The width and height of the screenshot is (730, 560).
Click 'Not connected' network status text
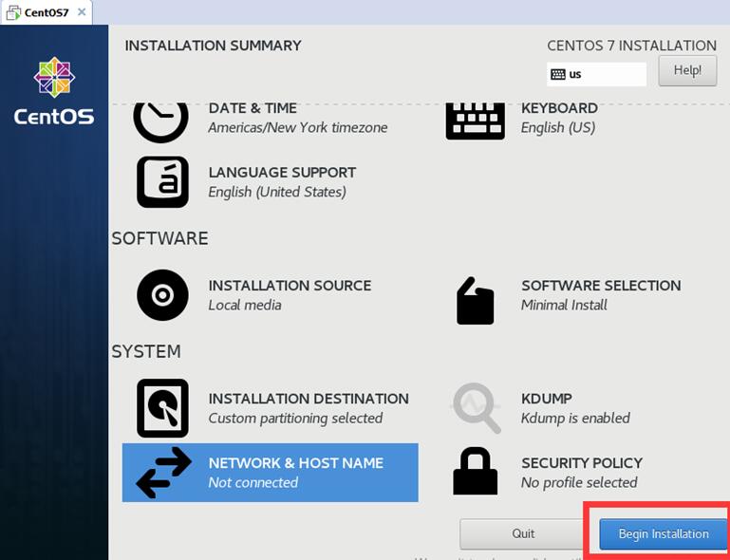pos(253,483)
